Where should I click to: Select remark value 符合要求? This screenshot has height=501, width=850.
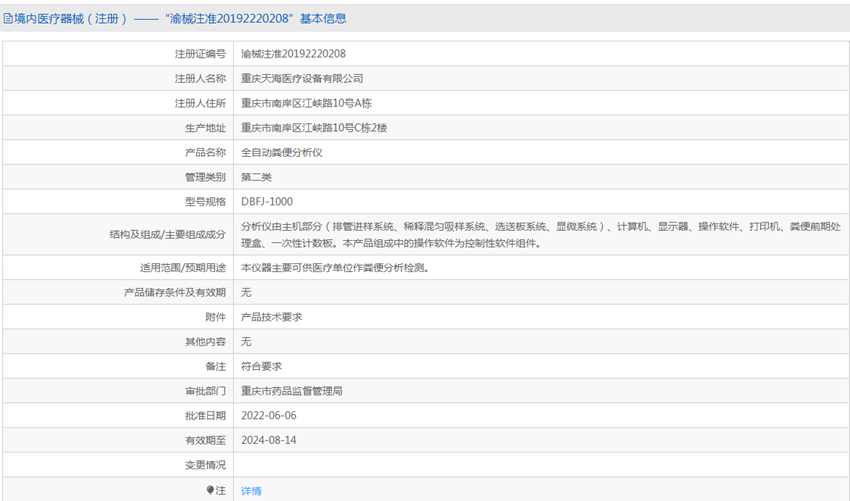pyautogui.click(x=261, y=367)
